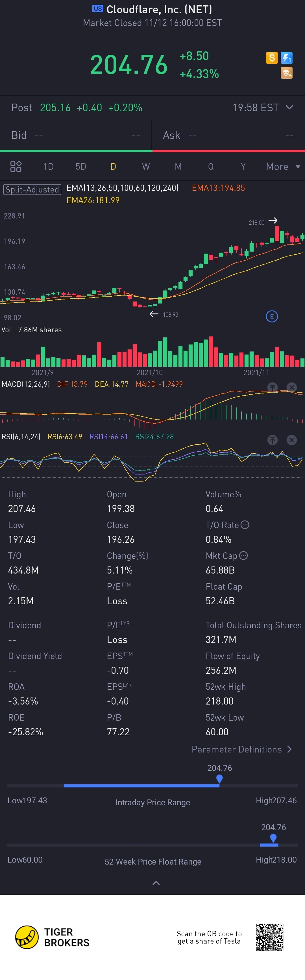This screenshot has width=305, height=980.
Task: Tap the Vol 7.86M shares label
Action: [32, 330]
